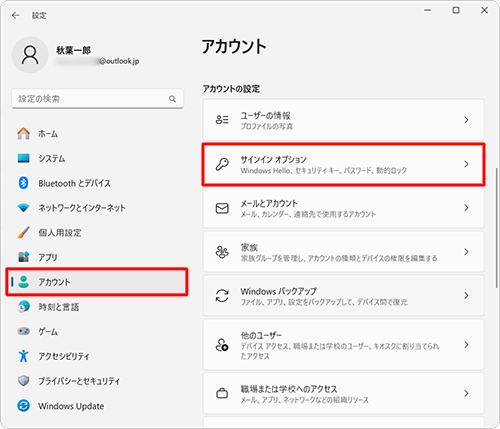Click the Windows バックアップ sync arrows icon
The image size is (500, 429).
pos(222,296)
